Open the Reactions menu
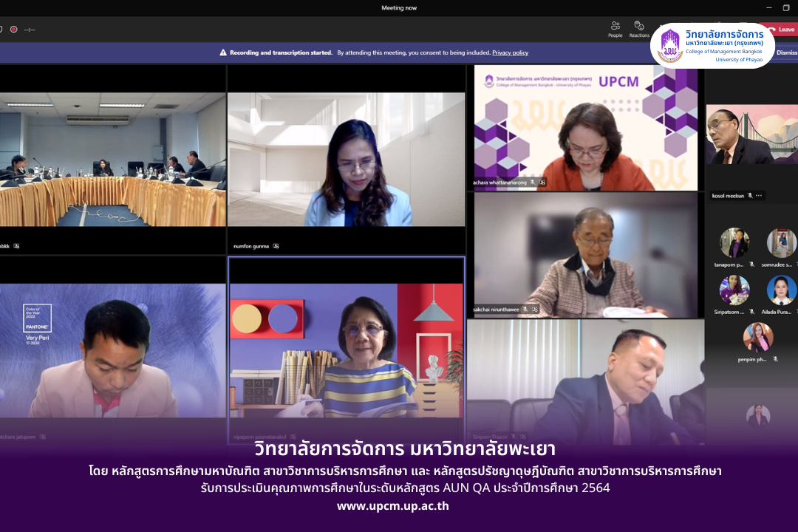Screen dimensions: 798x532 click(x=639, y=29)
